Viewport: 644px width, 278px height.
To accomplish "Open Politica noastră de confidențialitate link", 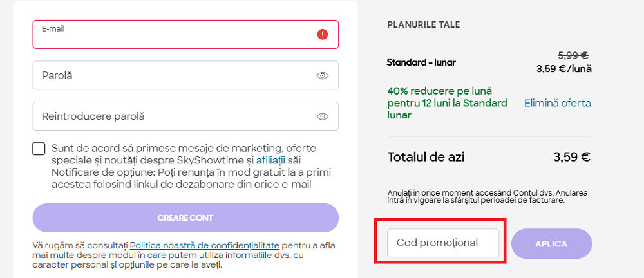I will click(205, 245).
